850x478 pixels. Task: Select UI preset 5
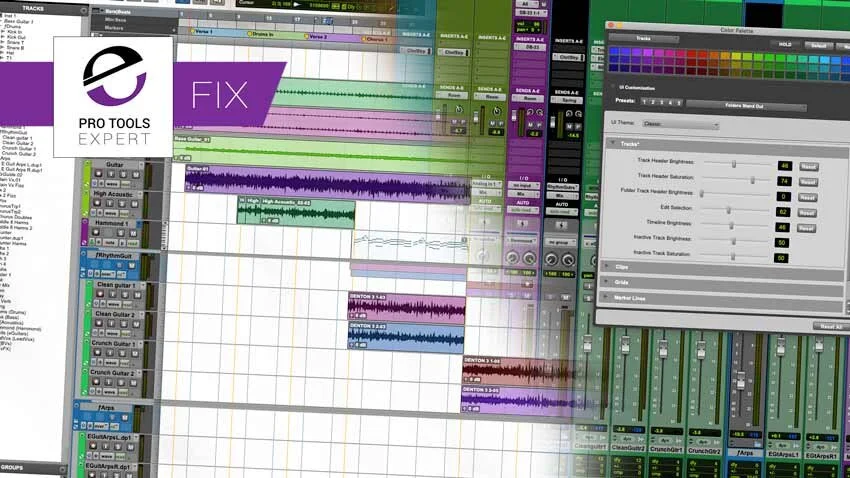point(679,103)
